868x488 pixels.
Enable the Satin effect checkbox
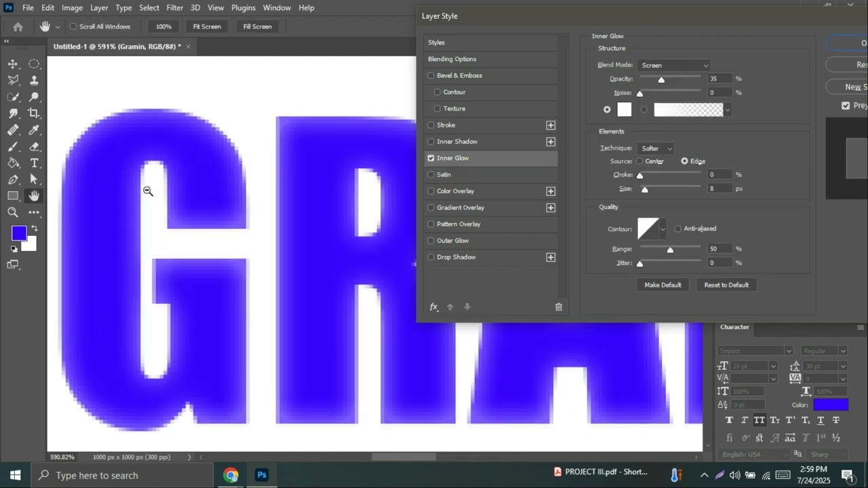coord(431,174)
